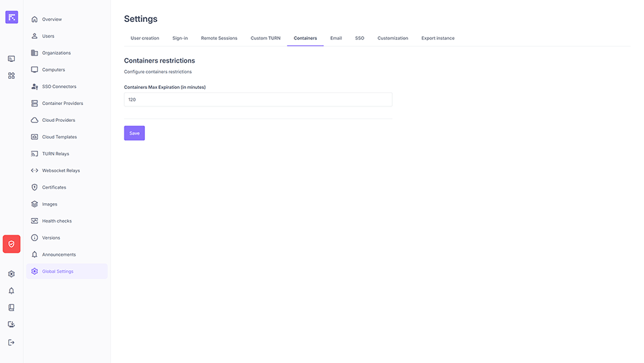Image resolution: width=644 pixels, height=363 pixels.
Task: Click the download icon in left rail
Action: (12, 324)
